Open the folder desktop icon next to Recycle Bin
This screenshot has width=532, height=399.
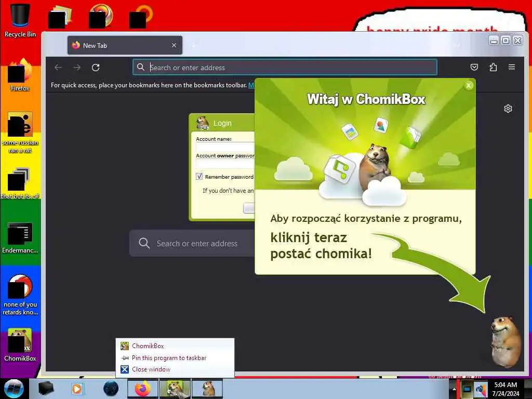tap(60, 16)
